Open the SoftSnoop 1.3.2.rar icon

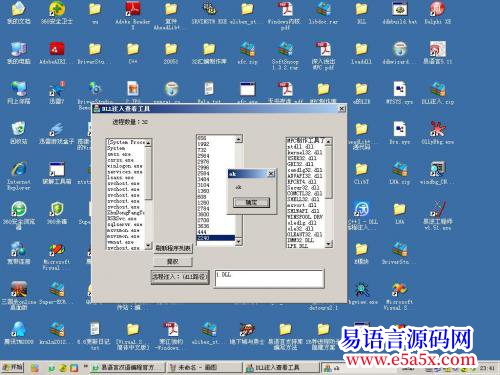click(285, 56)
